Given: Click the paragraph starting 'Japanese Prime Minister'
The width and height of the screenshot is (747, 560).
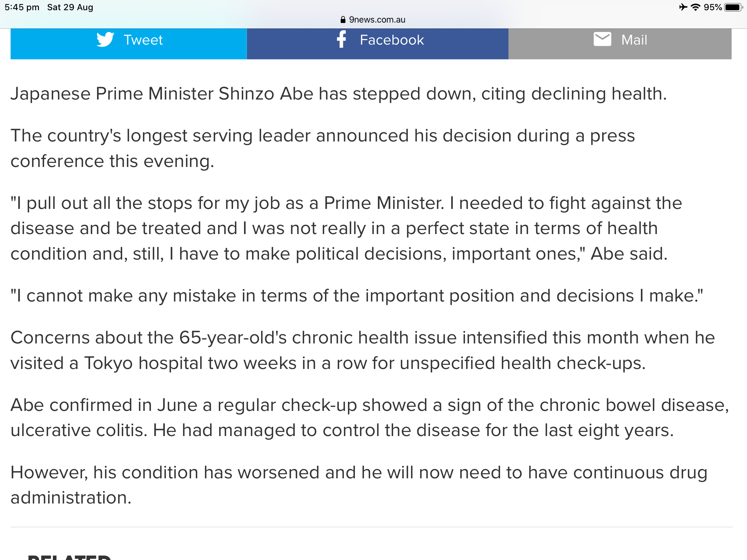Looking at the screenshot, I should click(338, 94).
